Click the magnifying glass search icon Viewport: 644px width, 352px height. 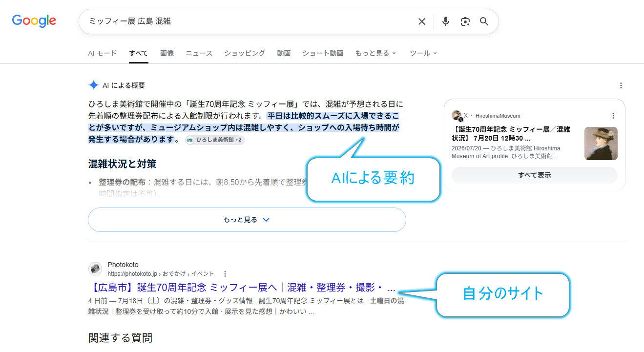coord(484,21)
